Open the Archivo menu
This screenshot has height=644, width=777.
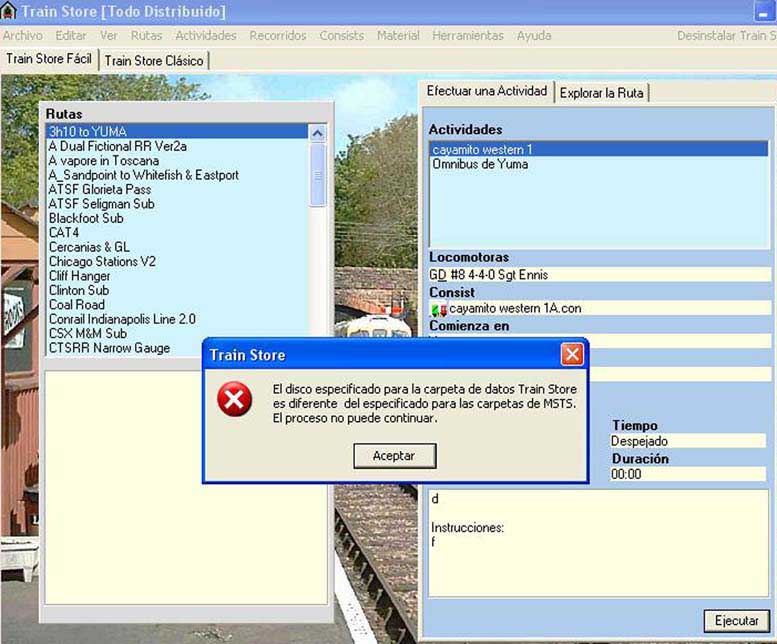(x=22, y=36)
